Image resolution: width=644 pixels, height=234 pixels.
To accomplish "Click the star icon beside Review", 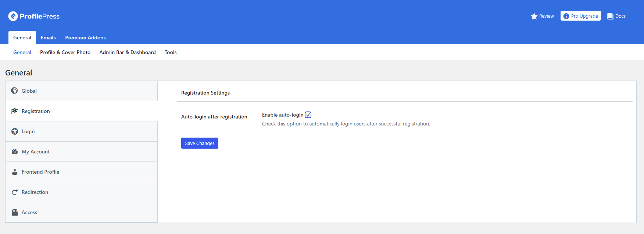I will [x=534, y=16].
